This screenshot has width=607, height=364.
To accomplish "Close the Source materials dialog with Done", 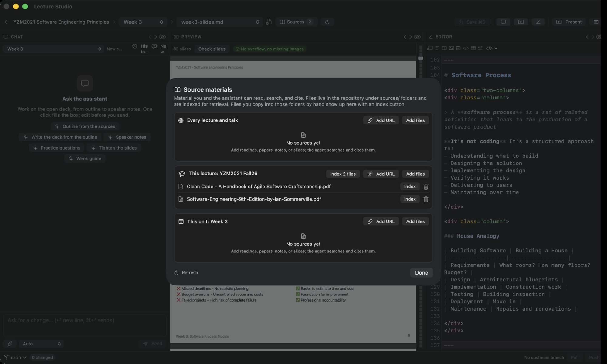I will tap(421, 273).
